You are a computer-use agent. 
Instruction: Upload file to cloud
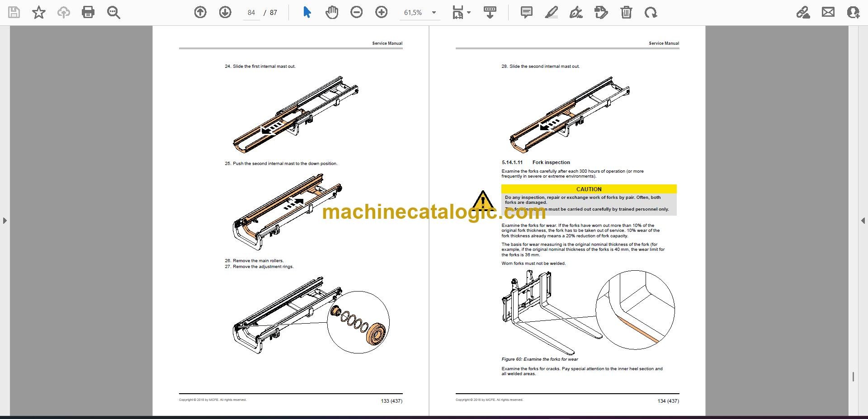click(63, 12)
